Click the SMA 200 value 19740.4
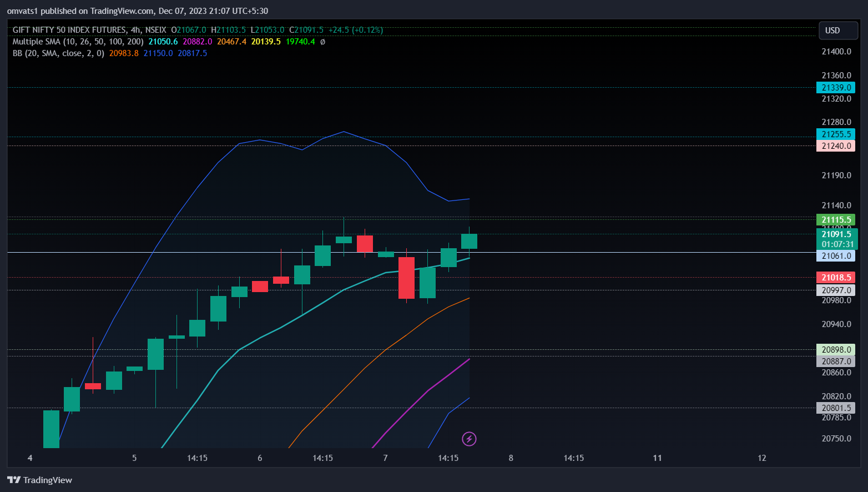The width and height of the screenshot is (868, 492). click(300, 42)
